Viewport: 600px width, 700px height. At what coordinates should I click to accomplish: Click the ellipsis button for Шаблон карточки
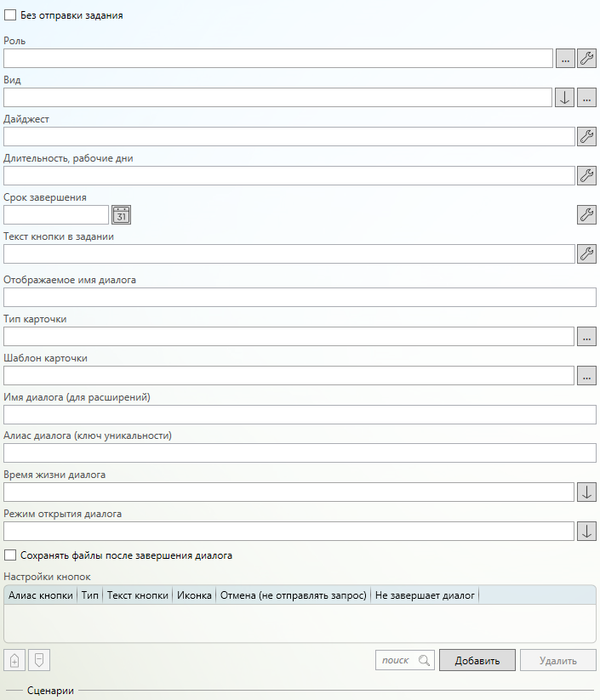pos(586,375)
